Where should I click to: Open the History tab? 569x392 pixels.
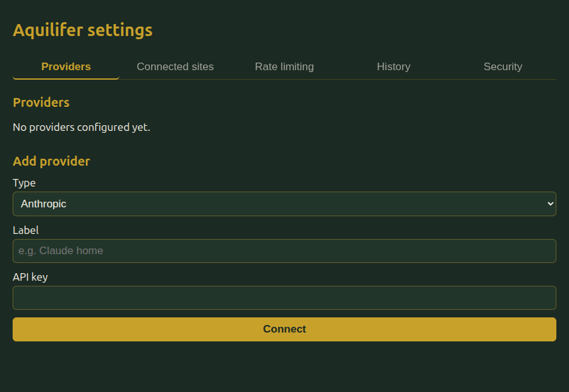pyautogui.click(x=394, y=67)
